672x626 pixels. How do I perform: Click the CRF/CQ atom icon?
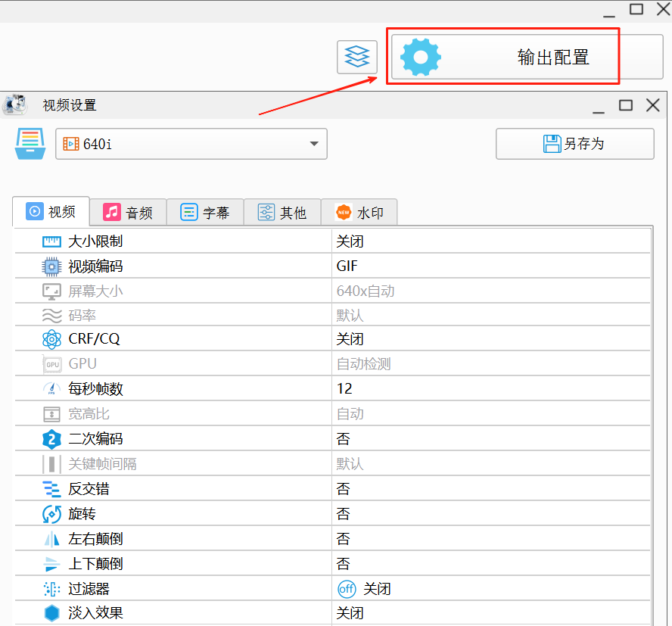[52, 339]
